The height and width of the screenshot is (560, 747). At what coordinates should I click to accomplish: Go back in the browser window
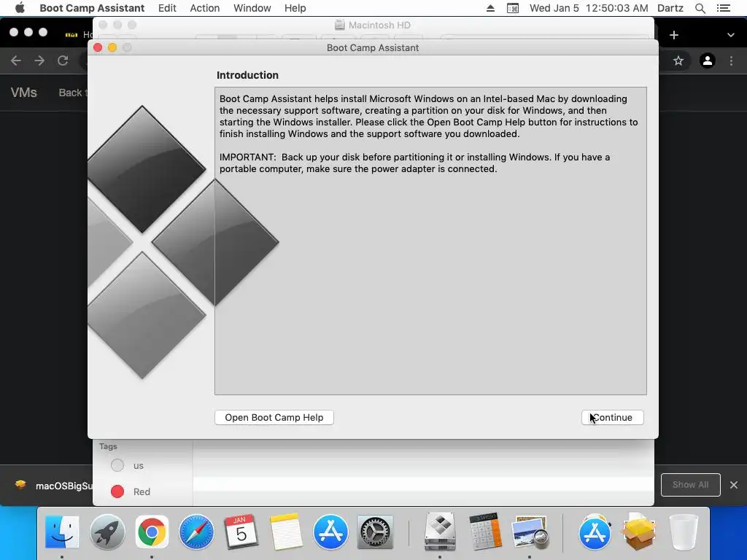tap(16, 61)
